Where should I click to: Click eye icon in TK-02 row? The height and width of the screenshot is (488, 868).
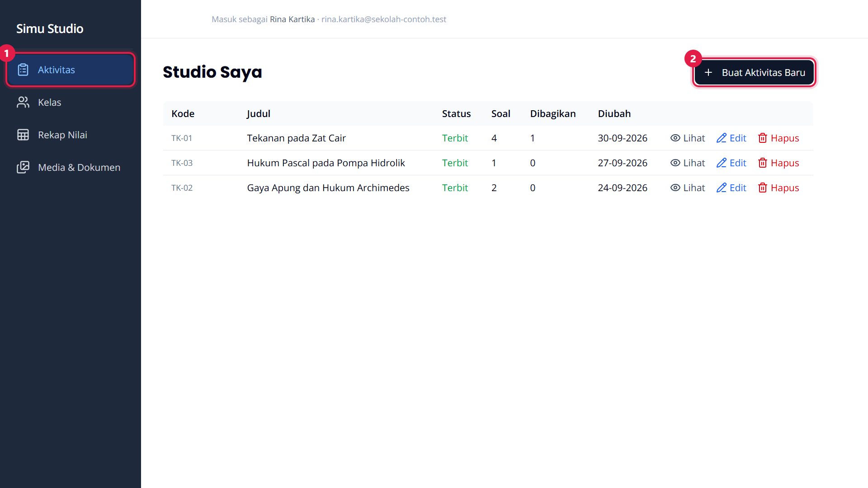coord(675,188)
